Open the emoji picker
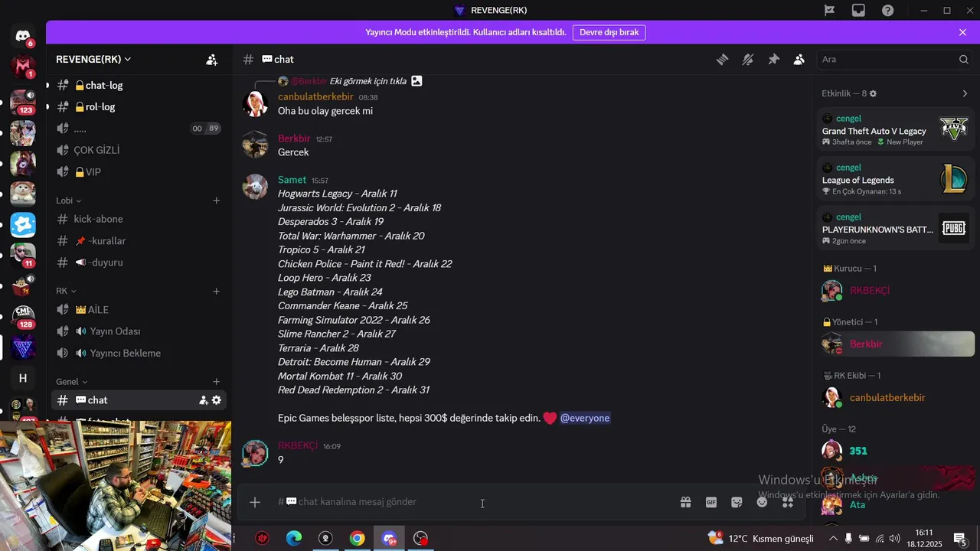This screenshot has height=551, width=980. [x=762, y=503]
